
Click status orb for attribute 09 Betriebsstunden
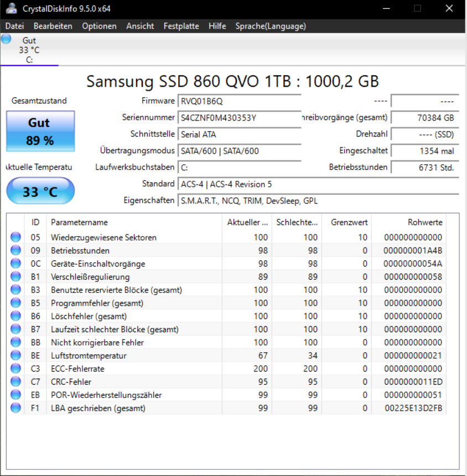click(x=15, y=250)
